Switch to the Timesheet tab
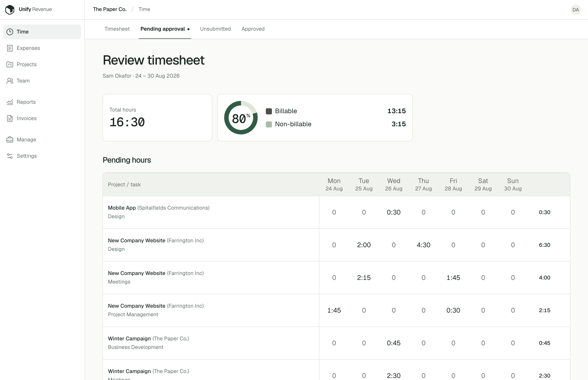Viewport: 588px width, 380px height. pyautogui.click(x=117, y=29)
